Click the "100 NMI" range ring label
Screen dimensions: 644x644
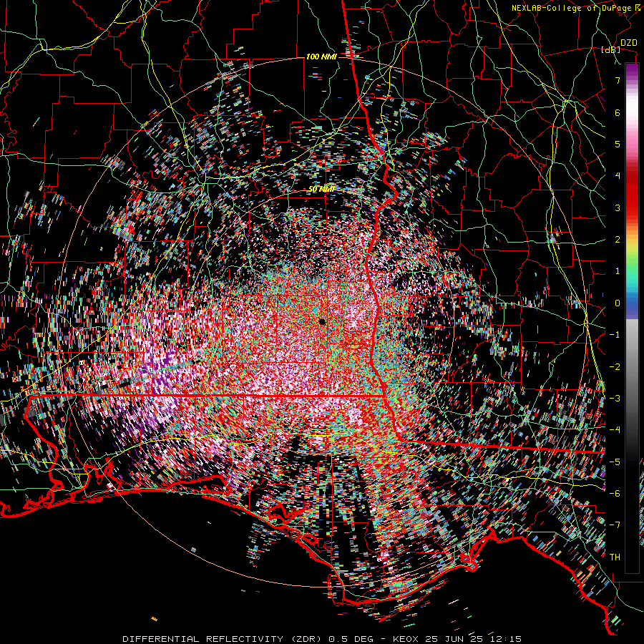pos(321,57)
